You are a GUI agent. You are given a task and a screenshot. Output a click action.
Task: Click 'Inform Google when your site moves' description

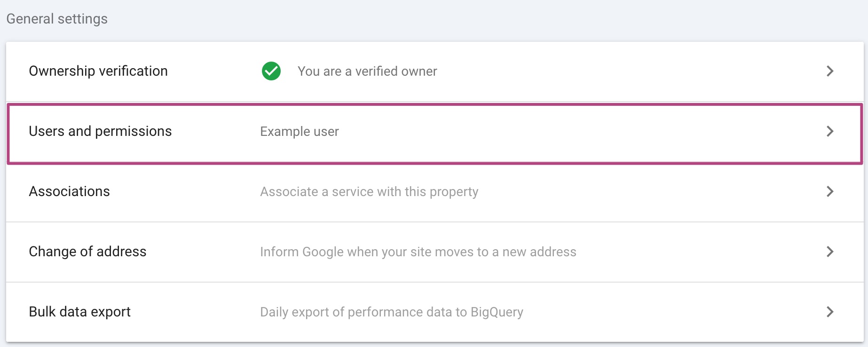coord(418,252)
